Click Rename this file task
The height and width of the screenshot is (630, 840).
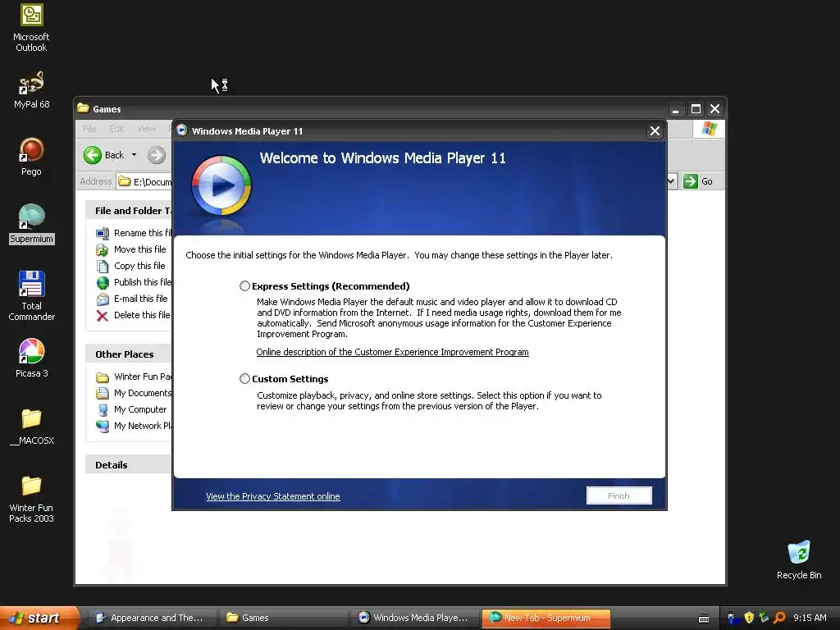pyautogui.click(x=134, y=233)
